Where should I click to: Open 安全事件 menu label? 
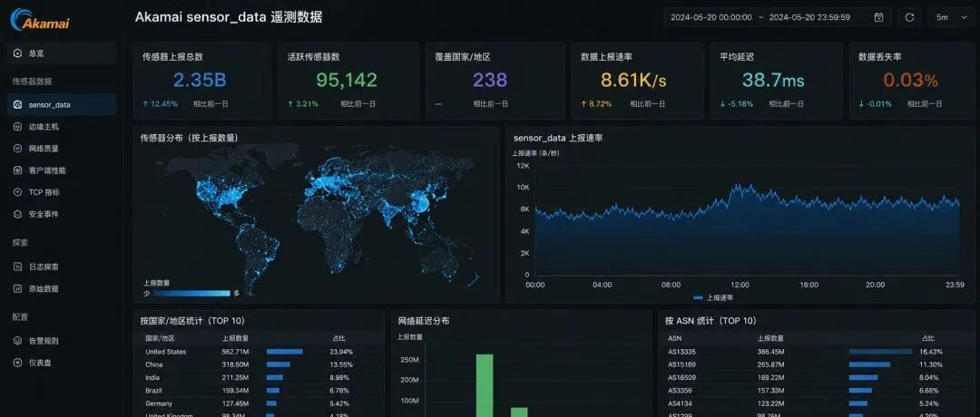point(44,214)
